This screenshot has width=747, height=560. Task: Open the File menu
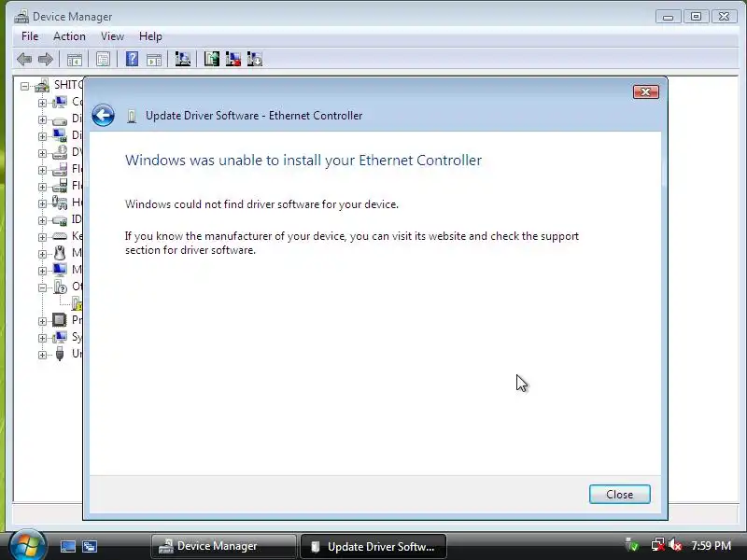(x=30, y=36)
